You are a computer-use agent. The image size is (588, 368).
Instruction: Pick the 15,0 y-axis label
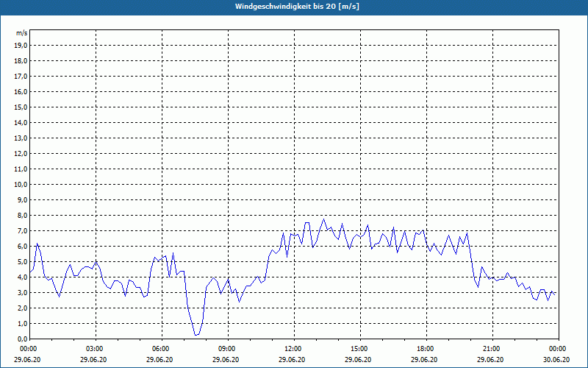(x=21, y=107)
